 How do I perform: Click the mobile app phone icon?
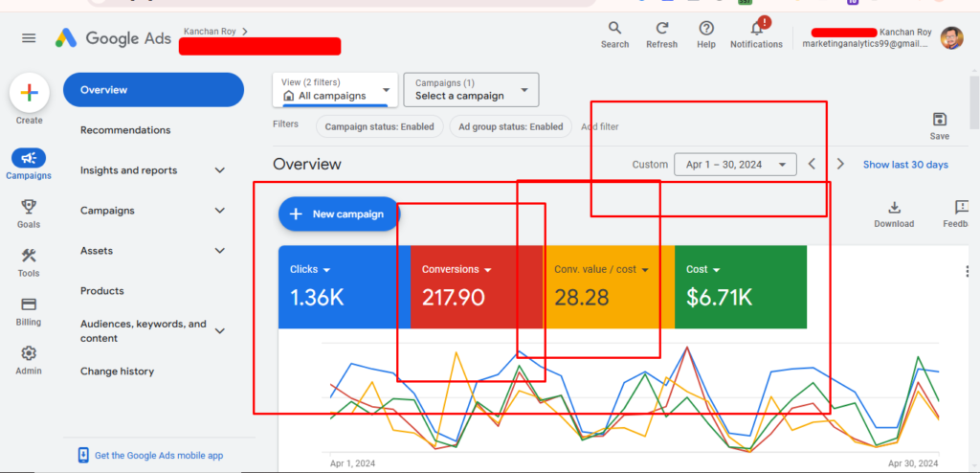(84, 455)
